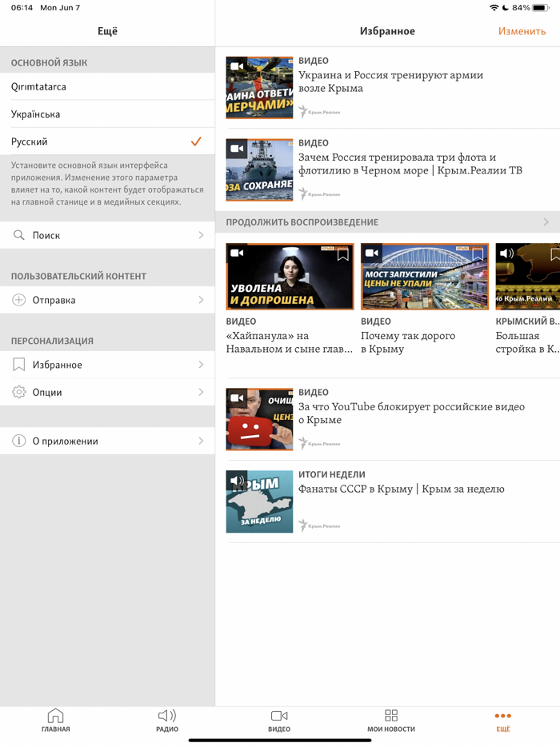Open Отправка row chevron

201,300
